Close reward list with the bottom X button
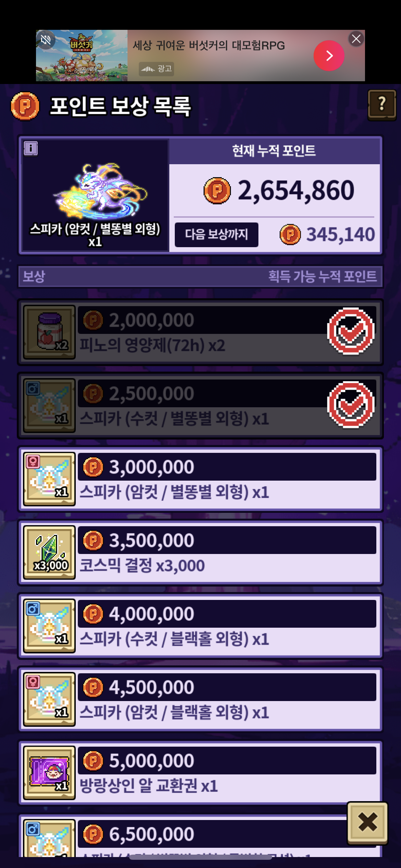This screenshot has height=868, width=401. coord(367,822)
